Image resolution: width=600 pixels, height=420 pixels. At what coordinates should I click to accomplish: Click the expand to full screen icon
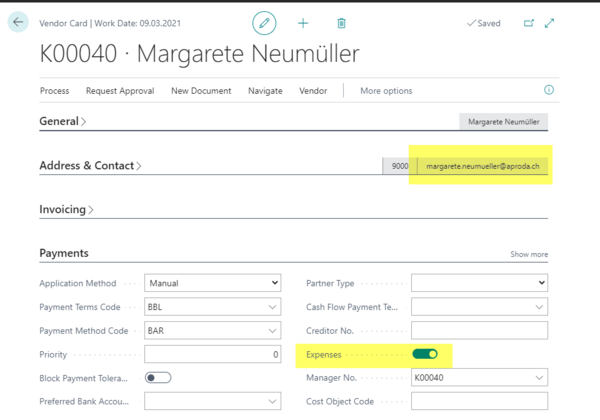[549, 22]
